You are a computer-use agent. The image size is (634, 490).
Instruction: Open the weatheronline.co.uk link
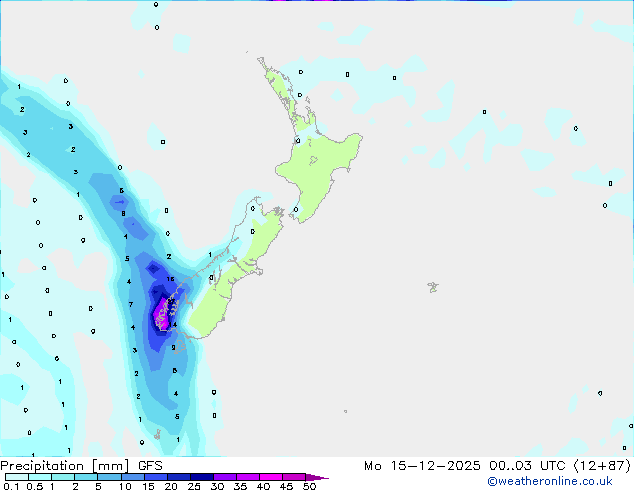pos(550,481)
